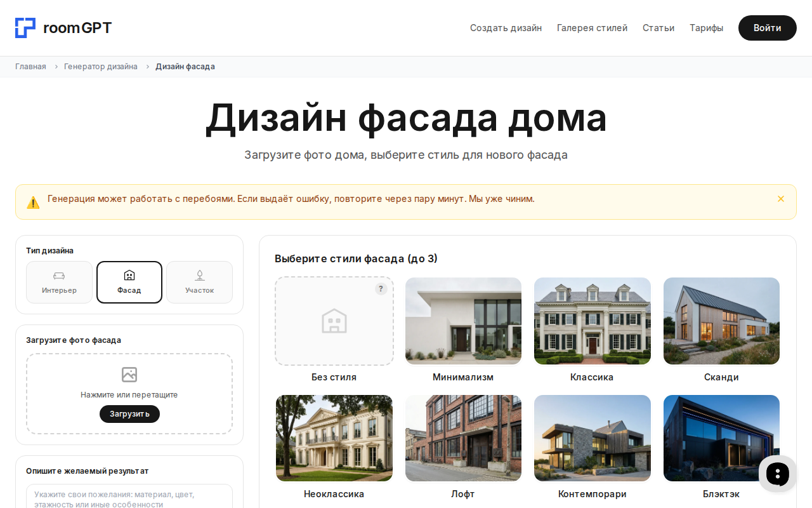Select the Классика facade style
812x508 pixels.
tap(592, 321)
